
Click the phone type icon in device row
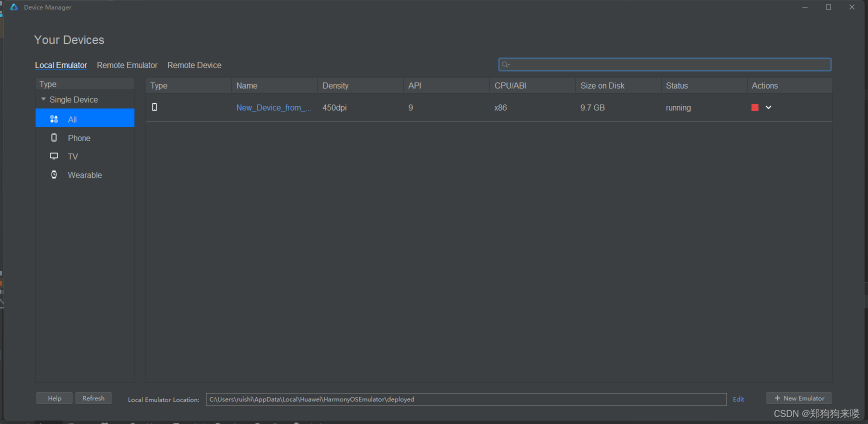[x=154, y=107]
